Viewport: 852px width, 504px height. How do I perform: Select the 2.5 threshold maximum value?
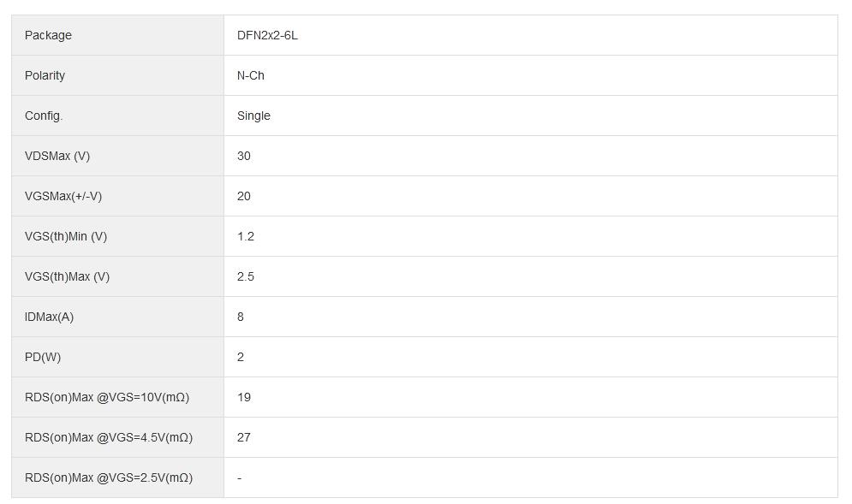pyautogui.click(x=246, y=276)
